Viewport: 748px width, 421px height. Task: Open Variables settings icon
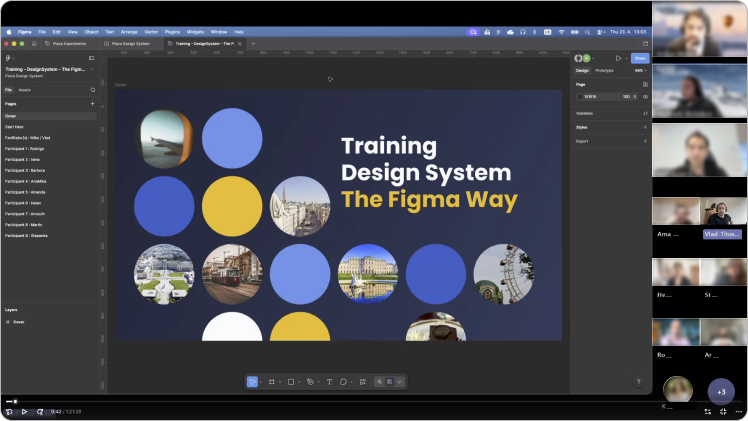(x=645, y=113)
